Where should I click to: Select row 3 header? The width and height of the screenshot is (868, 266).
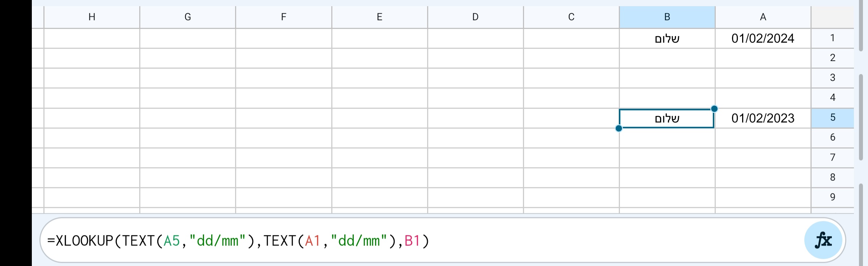click(x=833, y=78)
